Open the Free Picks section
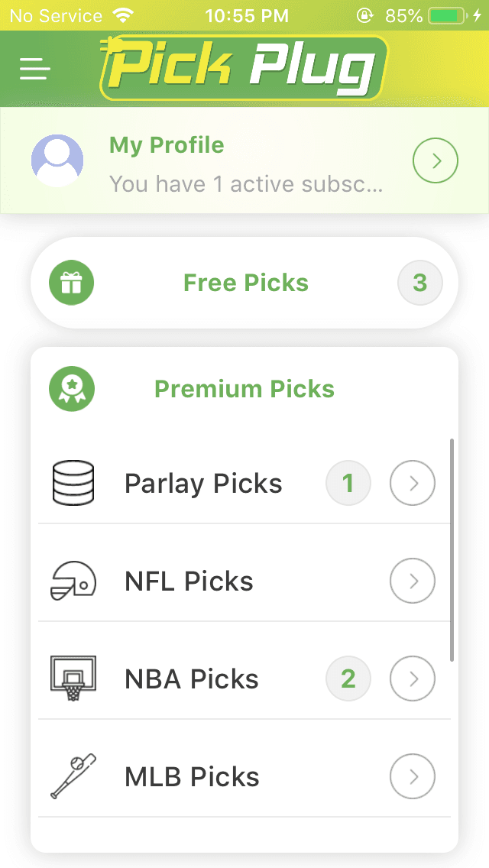 pos(244,283)
